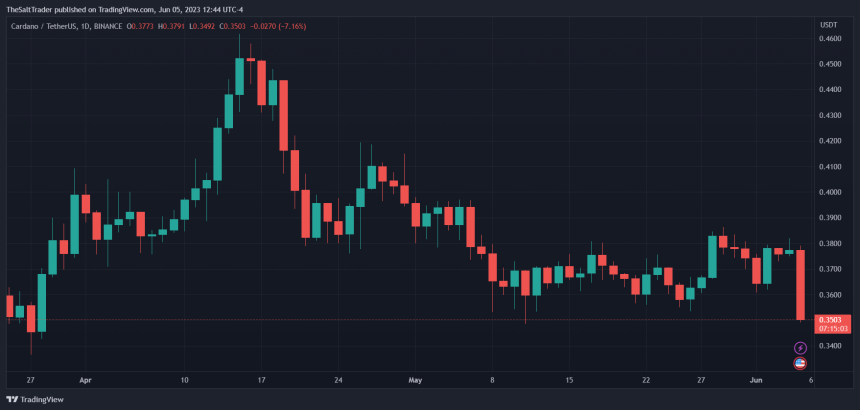This screenshot has width=860, height=410.
Task: Click the BINANCE exchange label in legend
Action: 126,24
